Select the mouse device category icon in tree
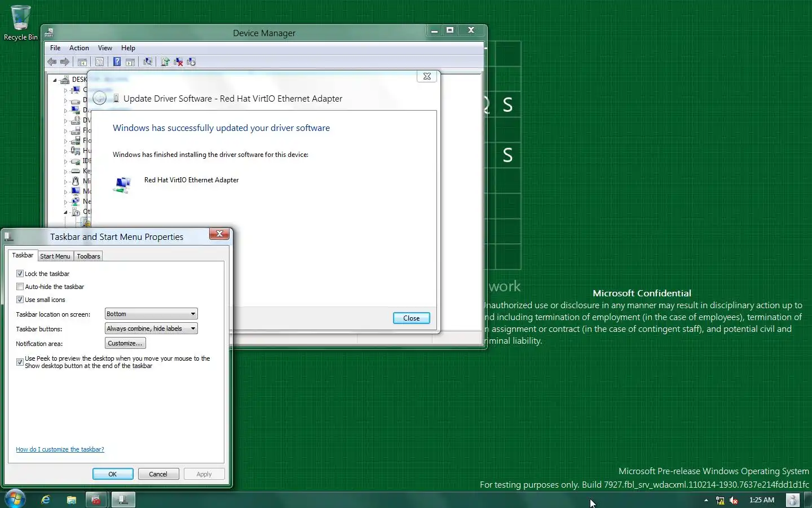Screen dimensions: 812x508 tap(76, 181)
